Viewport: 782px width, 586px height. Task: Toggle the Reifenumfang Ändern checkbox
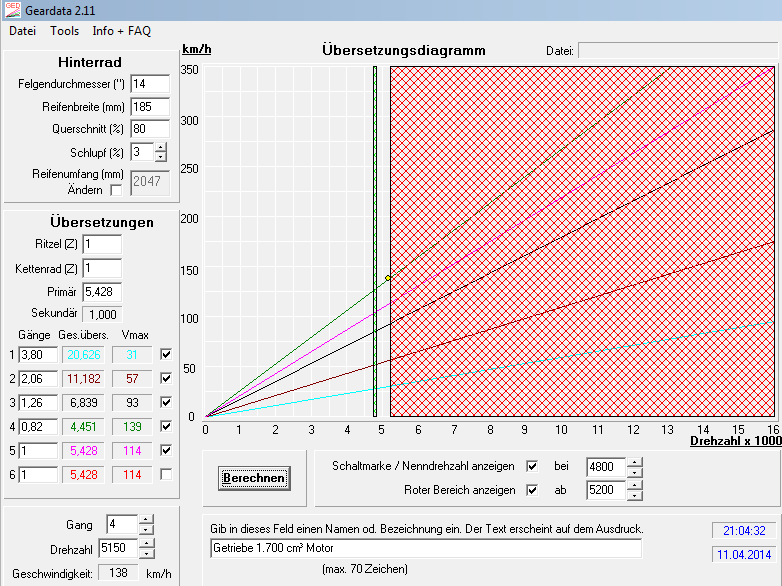[x=115, y=190]
